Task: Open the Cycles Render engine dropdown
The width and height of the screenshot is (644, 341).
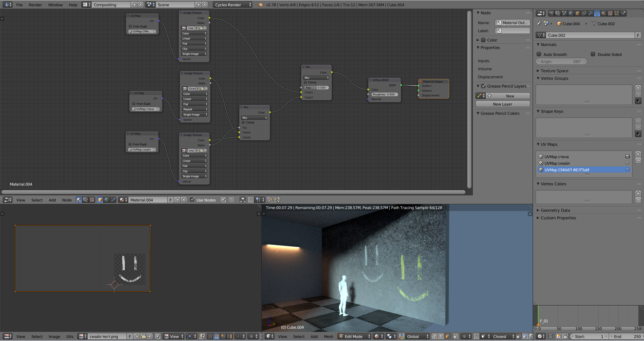Action: pos(232,5)
